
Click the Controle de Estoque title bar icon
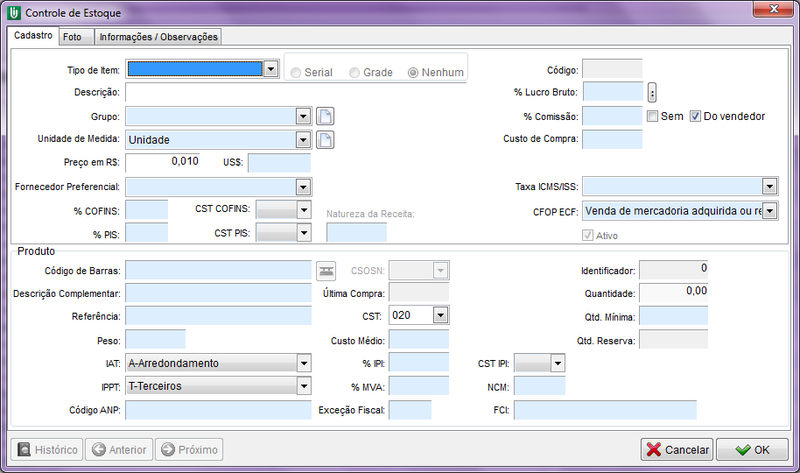coord(11,11)
